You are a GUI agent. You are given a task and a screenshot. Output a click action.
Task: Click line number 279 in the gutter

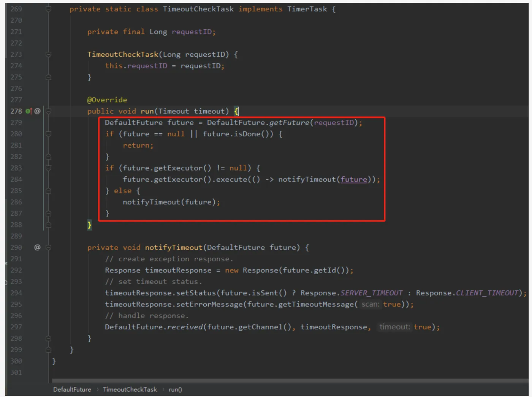pos(16,123)
